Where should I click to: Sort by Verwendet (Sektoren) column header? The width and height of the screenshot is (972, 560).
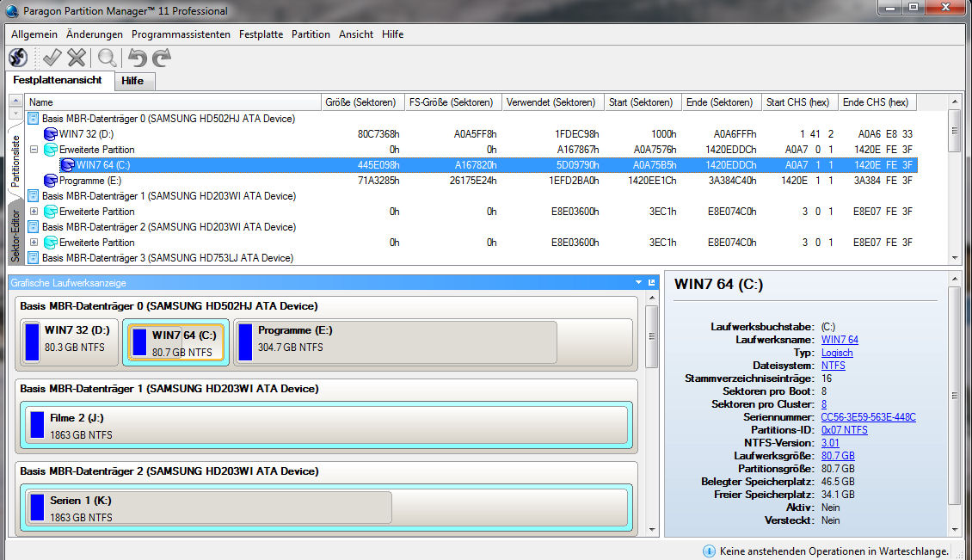(552, 102)
